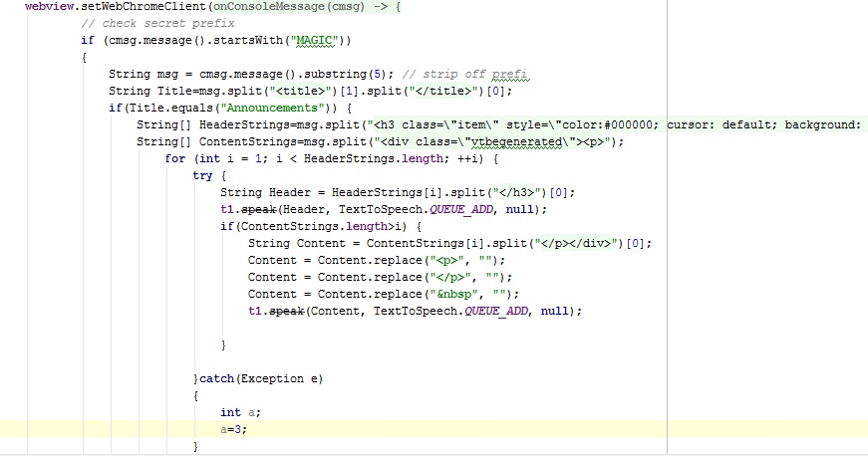
Task: Click the try keyword
Action: pyautogui.click(x=202, y=175)
